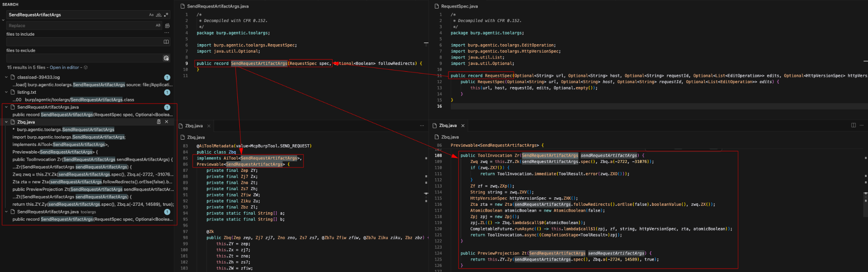This screenshot has width=868, height=272.
Task: Collapse listing.txt results
Action: [x=6, y=92]
